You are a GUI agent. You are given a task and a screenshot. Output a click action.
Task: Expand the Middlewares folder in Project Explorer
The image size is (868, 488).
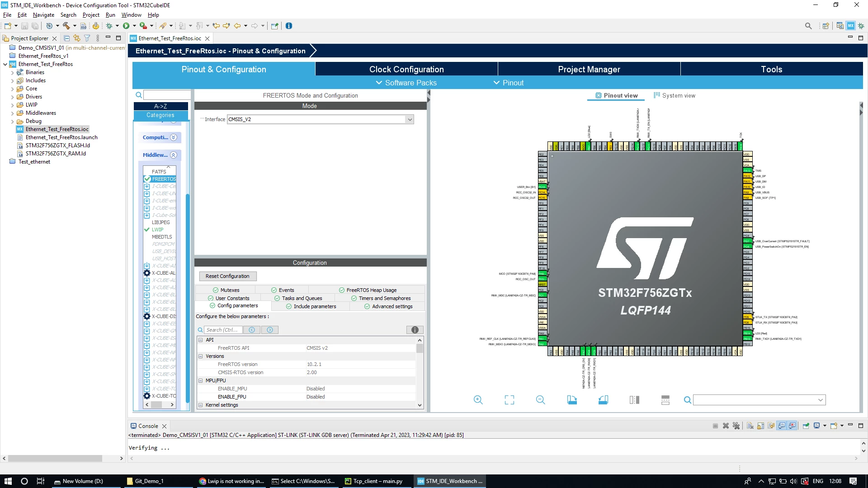[12, 113]
